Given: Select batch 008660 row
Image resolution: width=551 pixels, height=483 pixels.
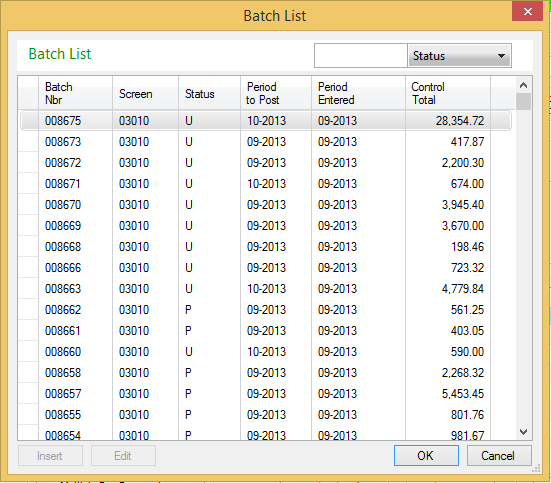Looking at the screenshot, I should [265, 352].
